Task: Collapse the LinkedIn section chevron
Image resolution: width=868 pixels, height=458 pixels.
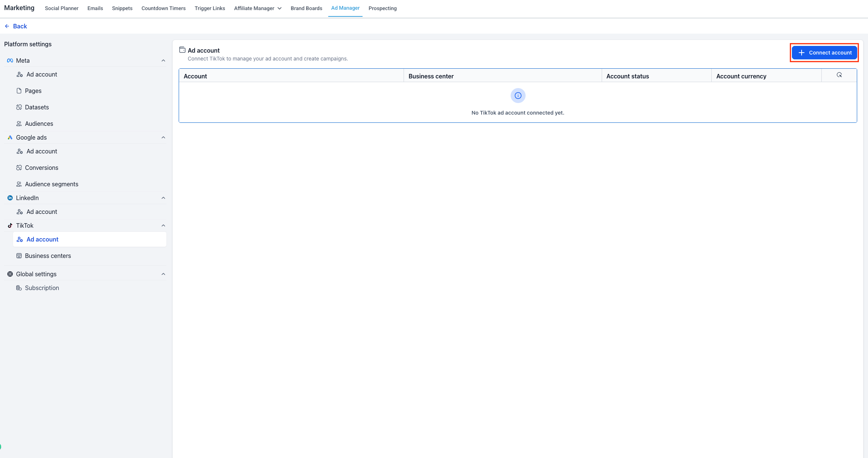Action: [163, 198]
